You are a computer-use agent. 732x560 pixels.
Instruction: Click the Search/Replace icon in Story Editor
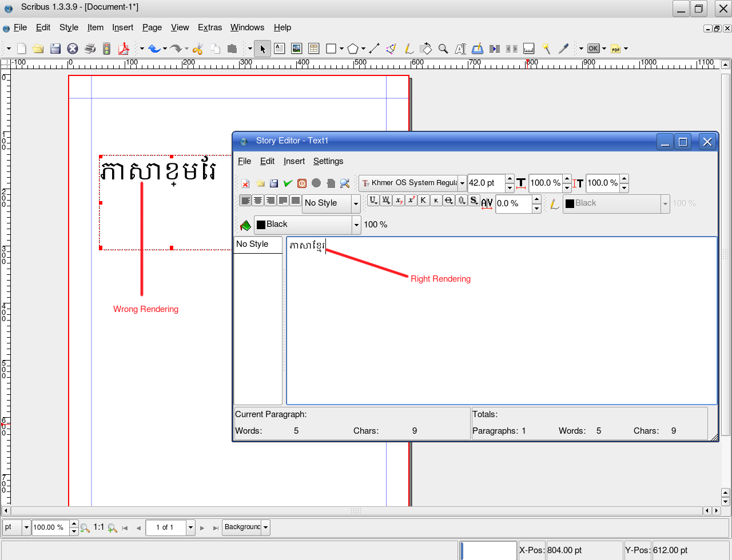(x=344, y=183)
